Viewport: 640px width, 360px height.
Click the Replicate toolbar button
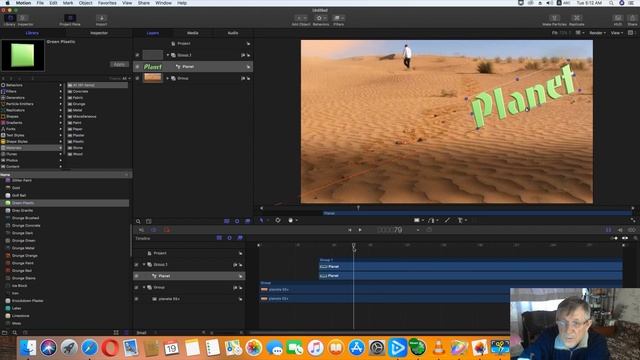[x=576, y=18]
